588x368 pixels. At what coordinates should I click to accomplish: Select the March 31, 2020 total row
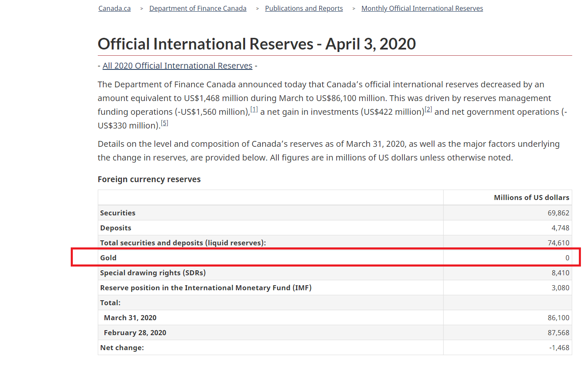tap(130, 318)
